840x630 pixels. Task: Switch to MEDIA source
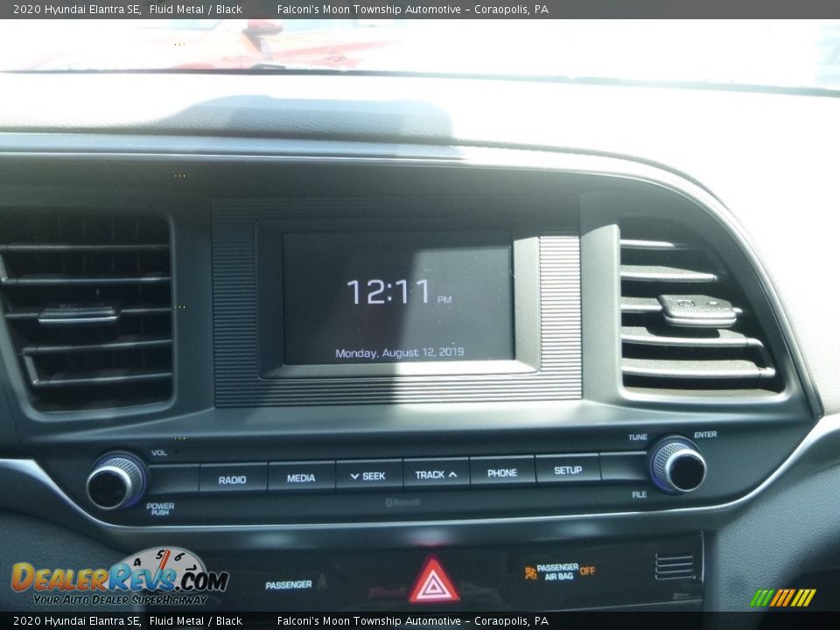pos(301,476)
